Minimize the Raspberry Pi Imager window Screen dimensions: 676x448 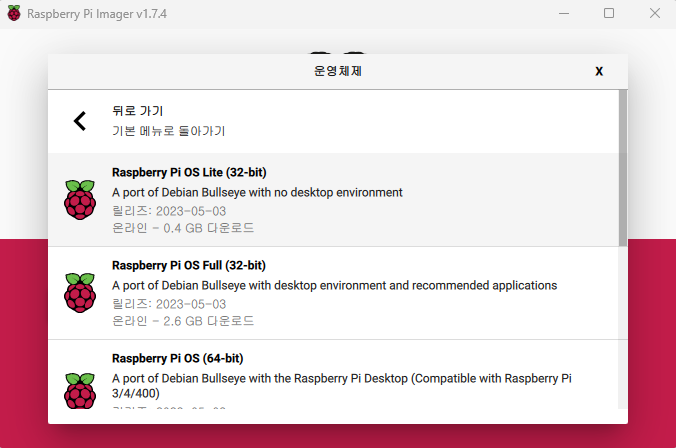click(x=564, y=13)
